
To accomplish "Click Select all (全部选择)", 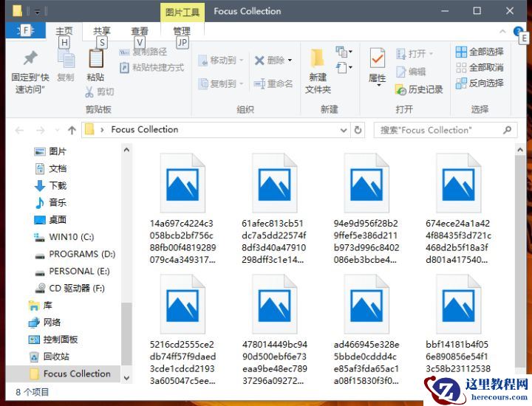I will [480, 52].
